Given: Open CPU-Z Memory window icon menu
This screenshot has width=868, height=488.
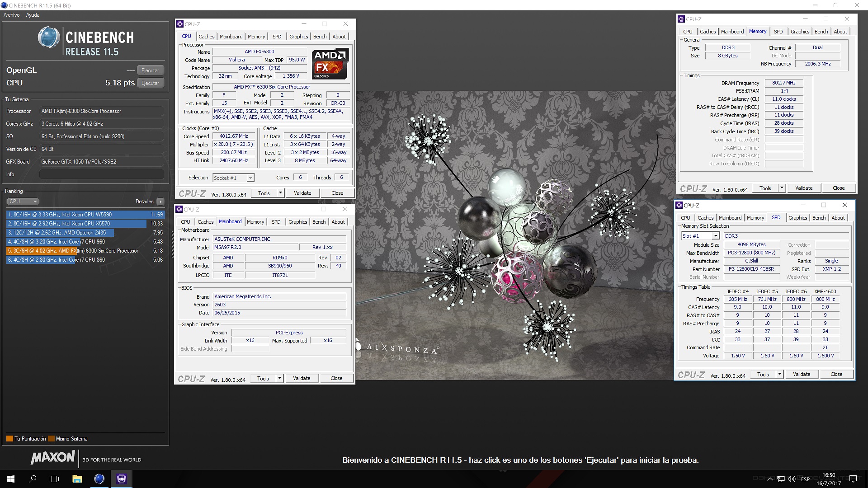Looking at the screenshot, I should tap(681, 19).
